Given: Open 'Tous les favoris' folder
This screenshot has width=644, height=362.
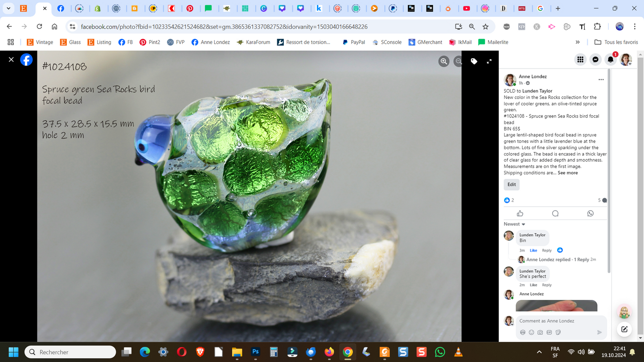Looking at the screenshot, I should tap(616, 42).
